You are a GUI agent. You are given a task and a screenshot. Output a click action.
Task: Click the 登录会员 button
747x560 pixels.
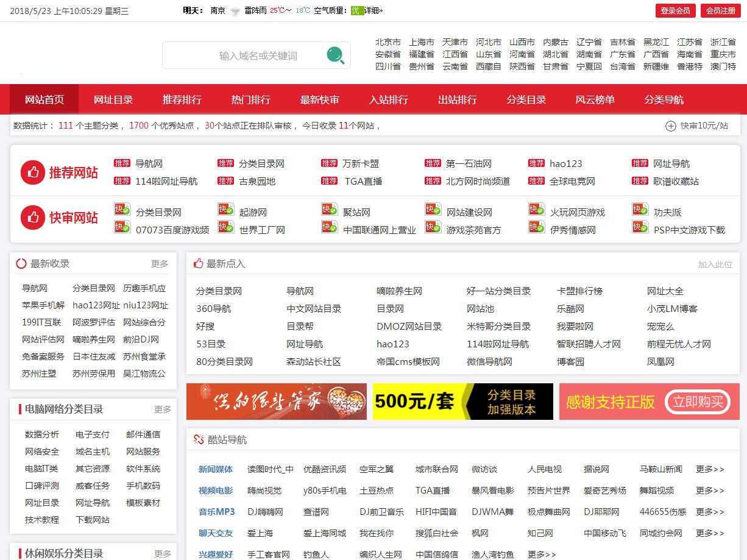click(675, 10)
